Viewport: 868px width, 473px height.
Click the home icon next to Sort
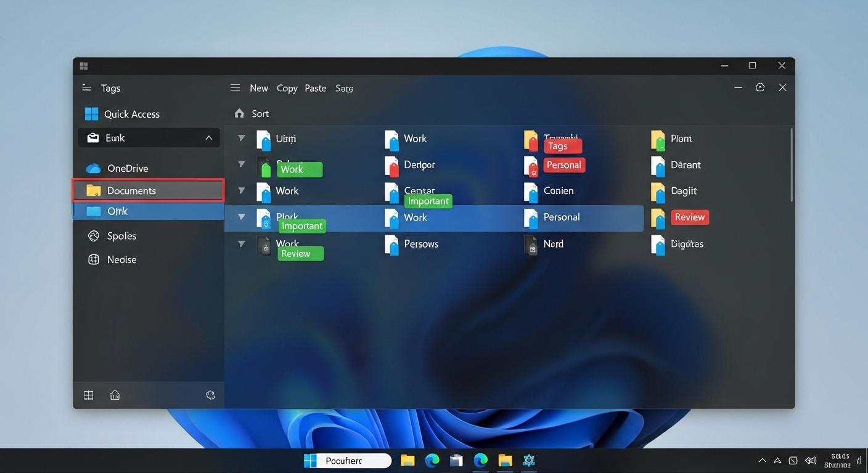(x=239, y=113)
